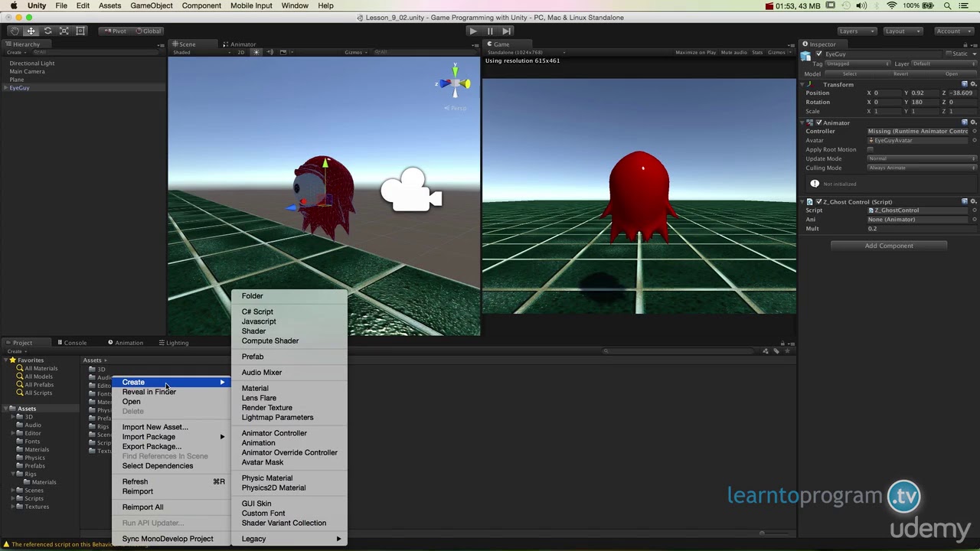Select the Rotate tool in toolbar

pyautogui.click(x=47, y=31)
